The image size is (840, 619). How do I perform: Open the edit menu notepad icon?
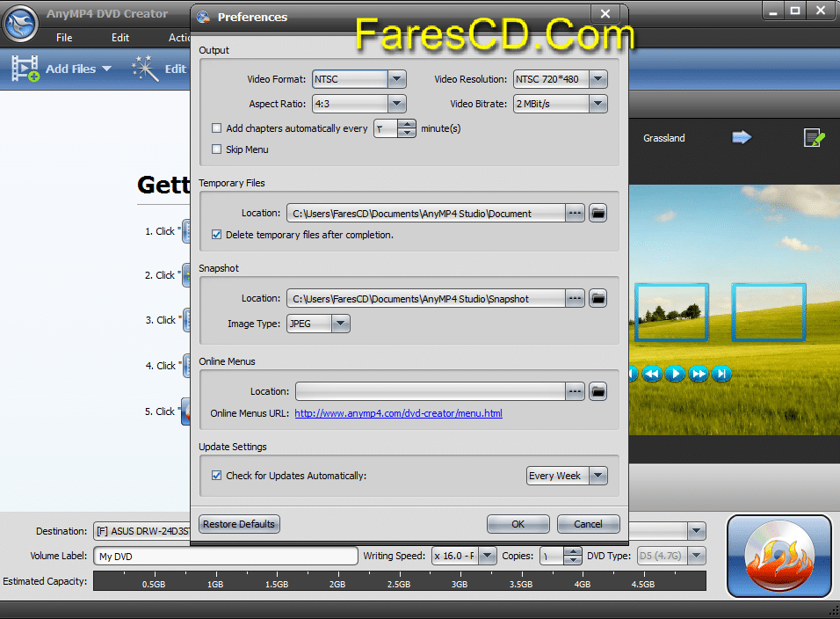point(814,138)
